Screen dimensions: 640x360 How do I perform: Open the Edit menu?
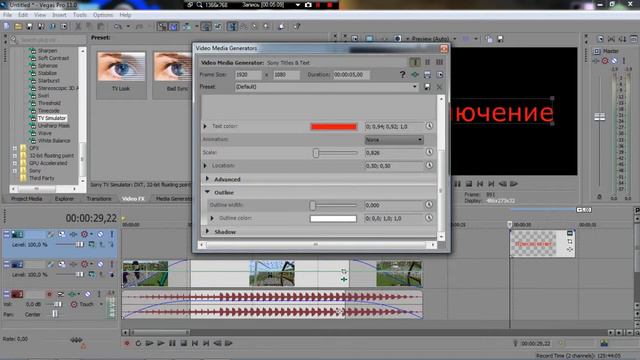click(23, 15)
